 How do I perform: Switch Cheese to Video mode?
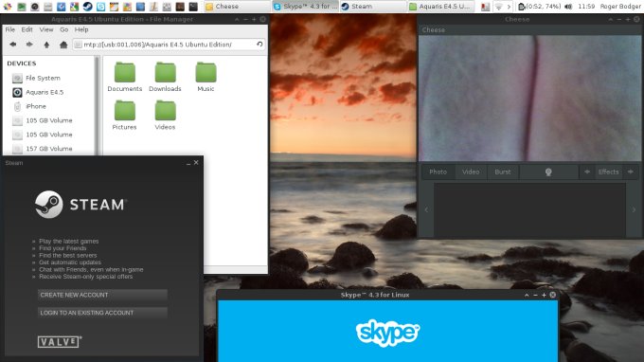pos(471,172)
